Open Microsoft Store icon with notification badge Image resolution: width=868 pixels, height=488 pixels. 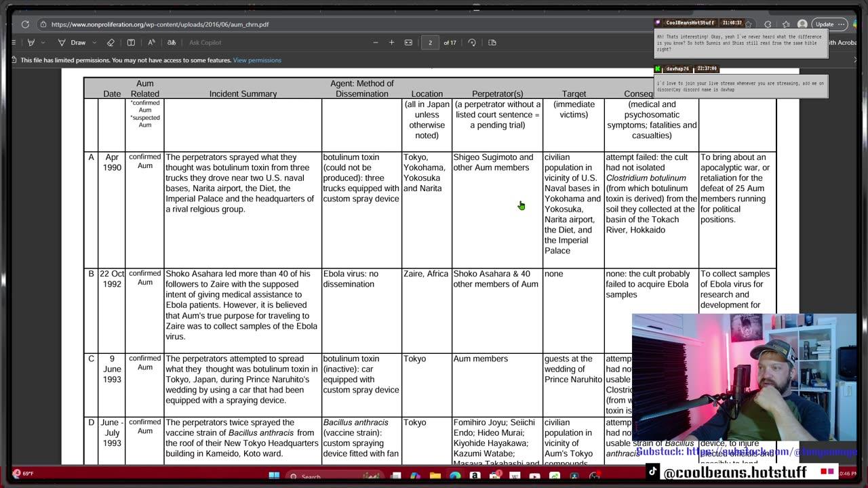click(495, 476)
